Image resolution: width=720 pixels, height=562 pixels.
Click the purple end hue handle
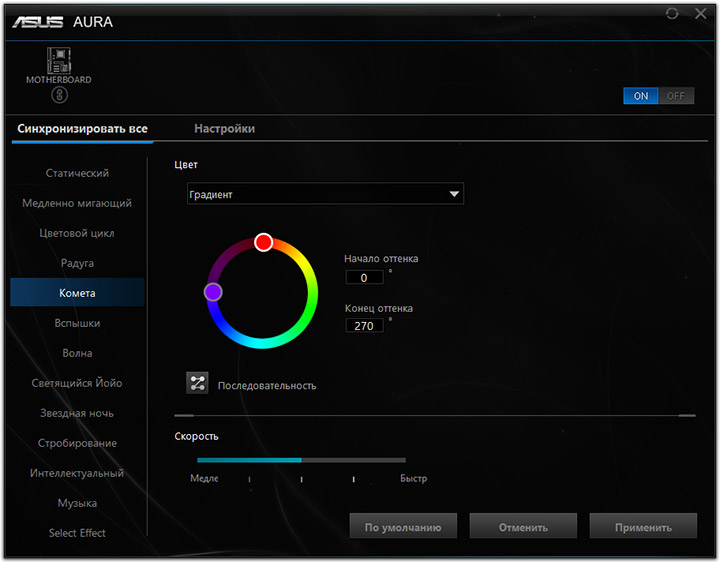tap(213, 292)
